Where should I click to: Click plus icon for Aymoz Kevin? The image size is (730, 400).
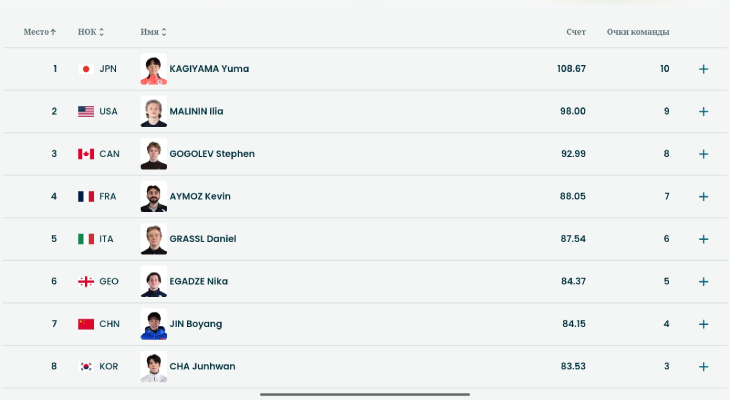(703, 196)
